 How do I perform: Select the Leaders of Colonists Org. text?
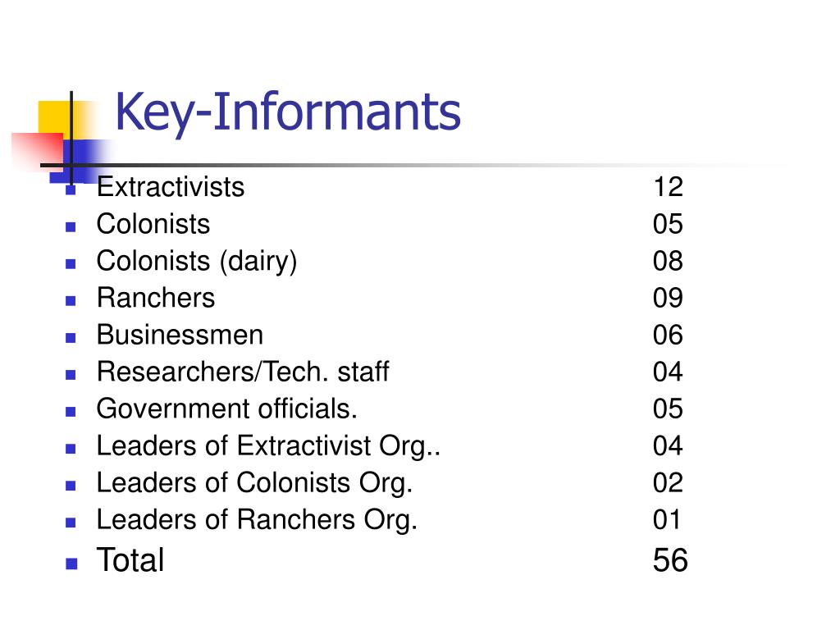click(x=254, y=484)
